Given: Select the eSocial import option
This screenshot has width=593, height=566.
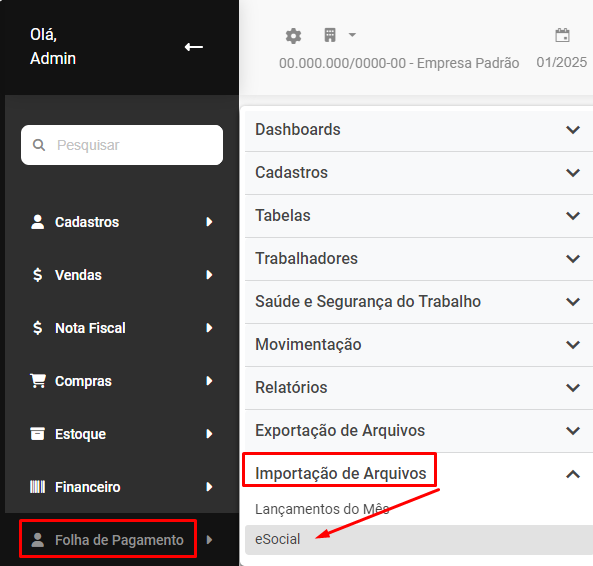Looking at the screenshot, I should [x=419, y=540].
